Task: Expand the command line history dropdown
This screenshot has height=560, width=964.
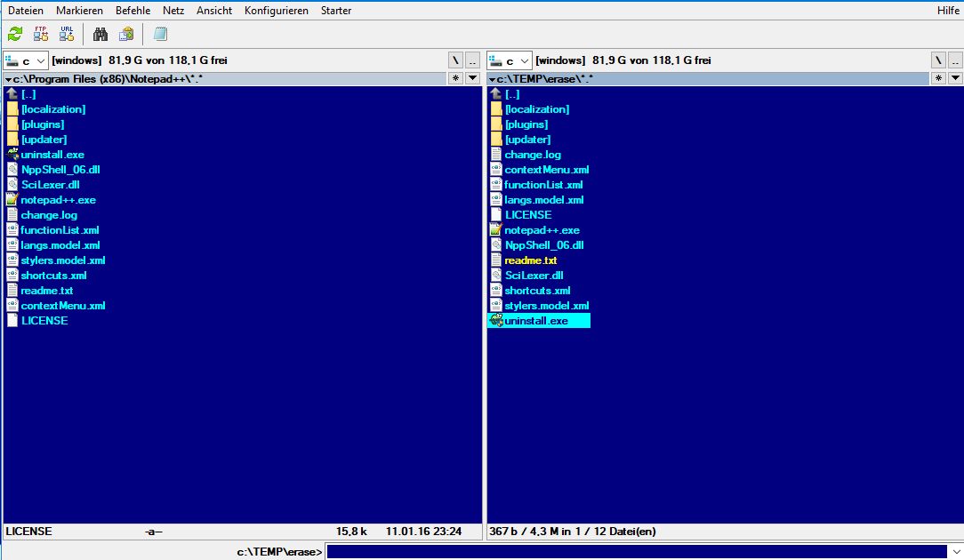Action: [x=955, y=551]
